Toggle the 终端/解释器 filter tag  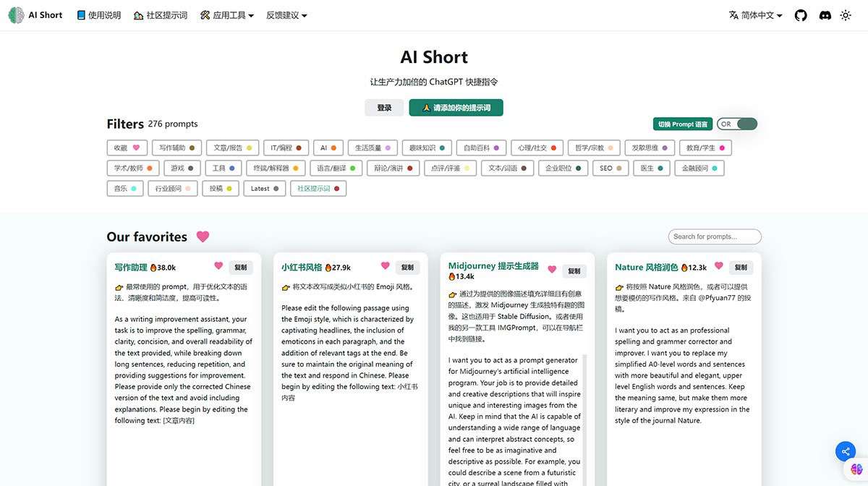(x=275, y=168)
